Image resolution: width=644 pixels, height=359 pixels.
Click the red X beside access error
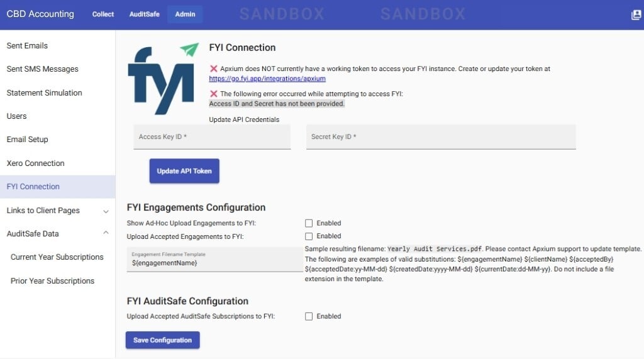coord(214,94)
